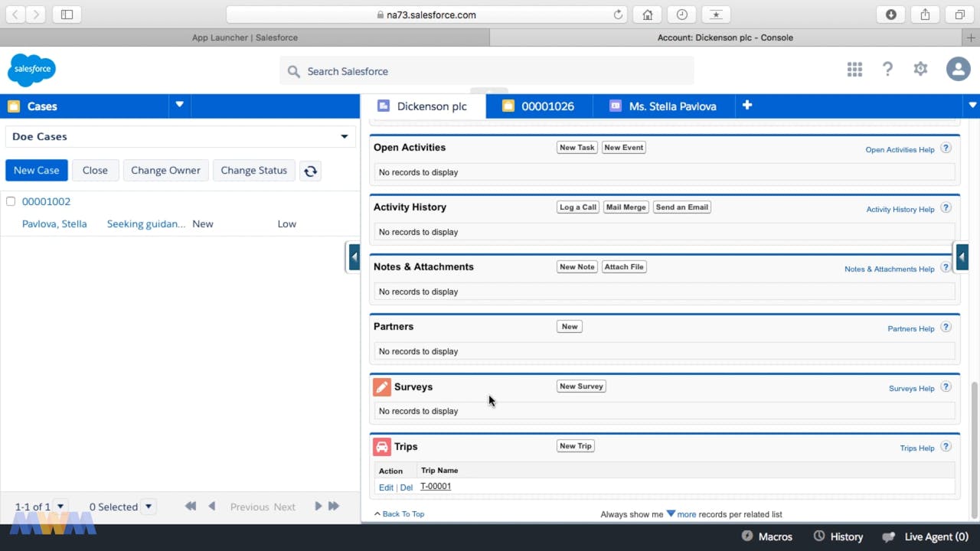The height and width of the screenshot is (551, 980).
Task: Open Safari downloads icon
Action: pos(891,15)
